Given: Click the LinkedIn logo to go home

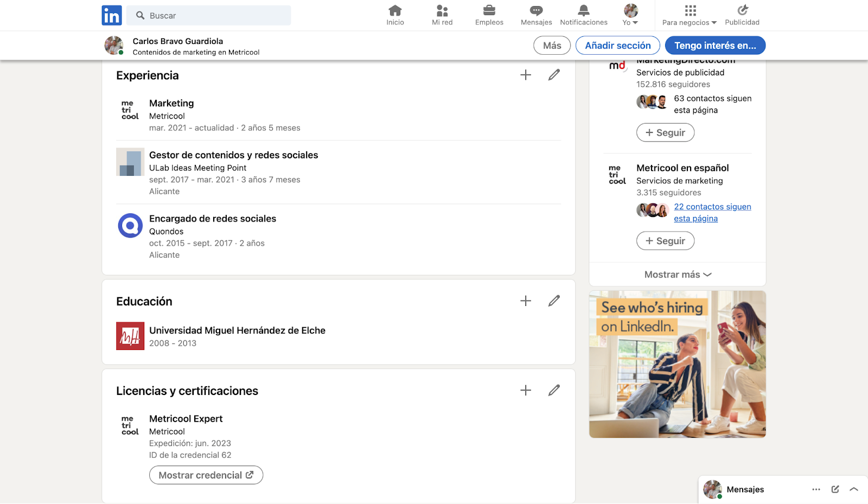Looking at the screenshot, I should click(111, 15).
